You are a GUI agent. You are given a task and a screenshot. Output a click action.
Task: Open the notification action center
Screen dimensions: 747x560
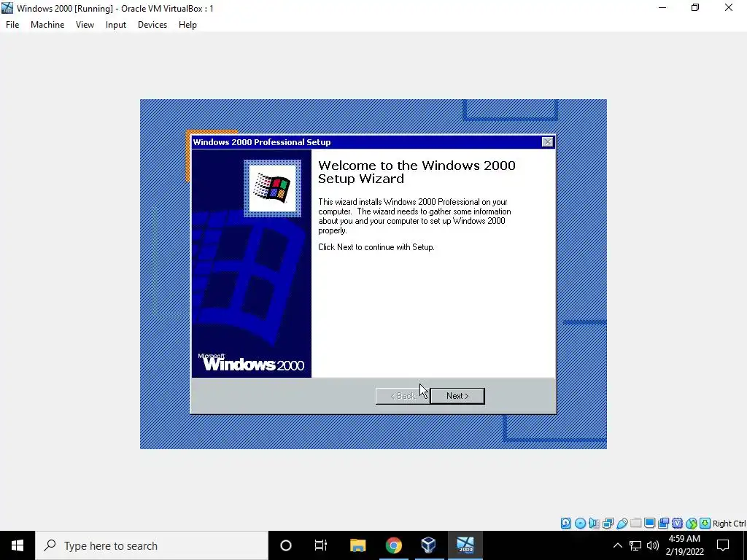click(x=723, y=545)
